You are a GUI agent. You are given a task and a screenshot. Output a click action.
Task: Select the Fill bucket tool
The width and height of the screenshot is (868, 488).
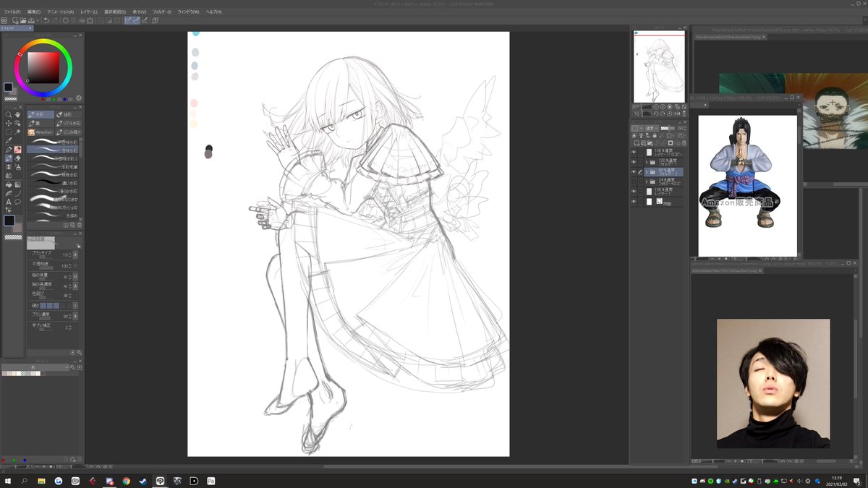click(9, 184)
